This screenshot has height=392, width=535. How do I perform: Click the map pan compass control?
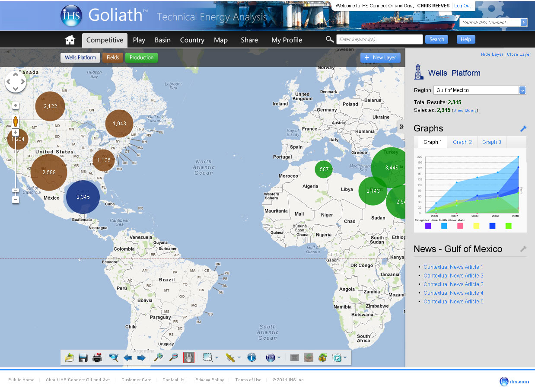pos(16,82)
